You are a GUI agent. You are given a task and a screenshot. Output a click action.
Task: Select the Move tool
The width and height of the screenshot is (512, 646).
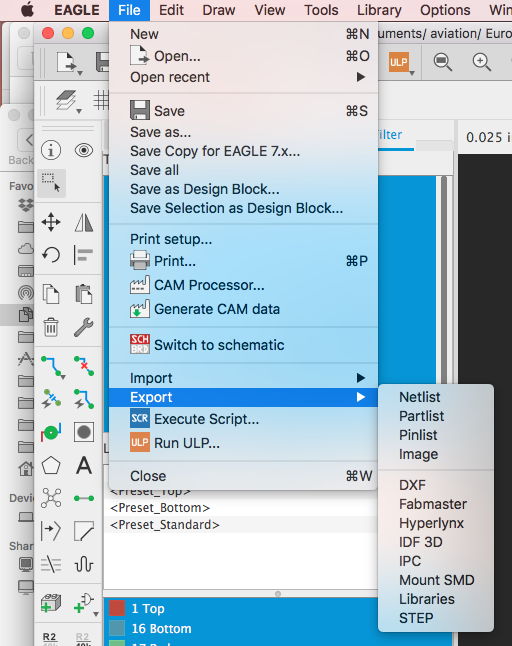[51, 222]
